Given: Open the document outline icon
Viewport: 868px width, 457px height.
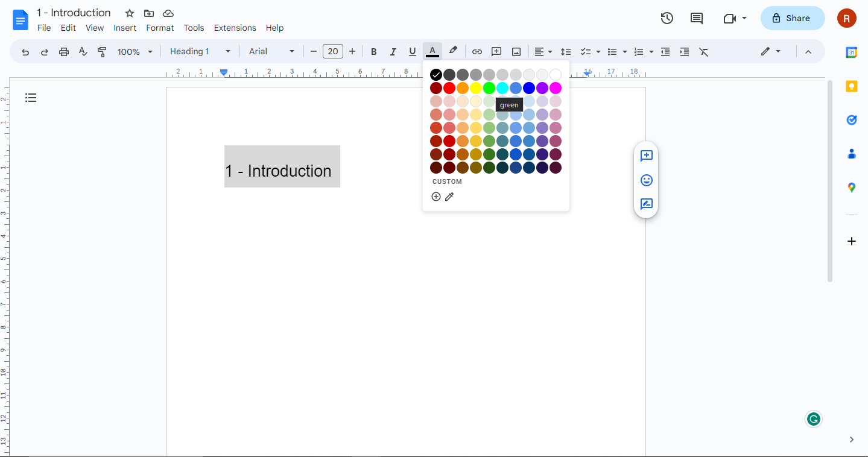Looking at the screenshot, I should [x=31, y=98].
